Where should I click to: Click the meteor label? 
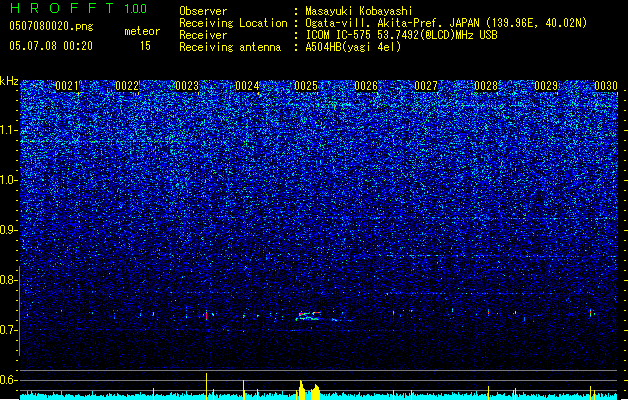(142, 31)
